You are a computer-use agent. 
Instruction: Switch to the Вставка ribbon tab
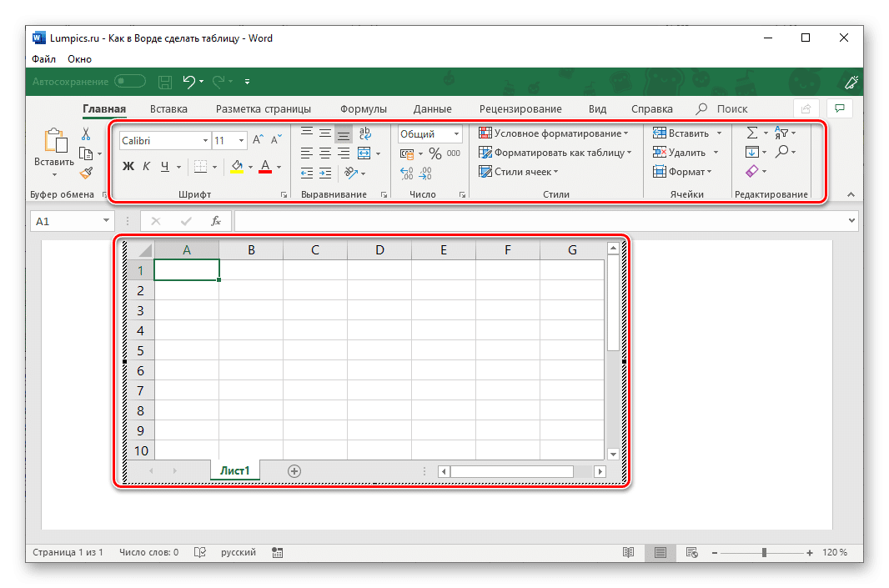168,108
